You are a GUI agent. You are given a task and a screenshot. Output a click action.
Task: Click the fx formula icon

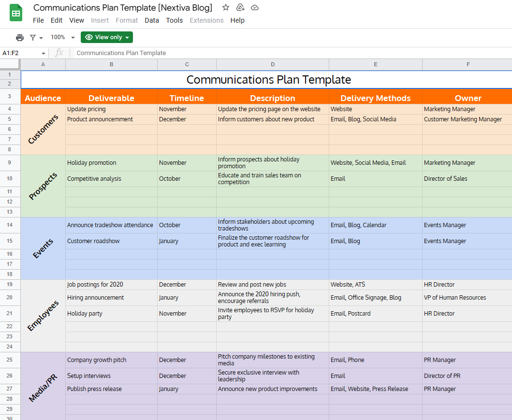59,53
